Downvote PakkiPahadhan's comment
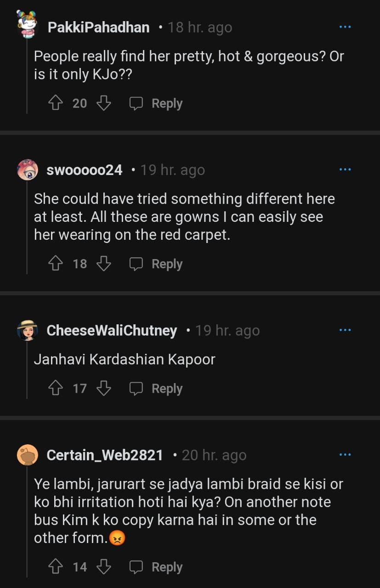Screen dimensions: 380x588 [x=104, y=103]
